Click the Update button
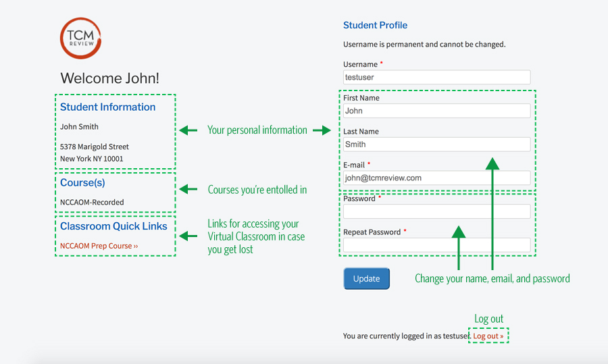 point(366,278)
